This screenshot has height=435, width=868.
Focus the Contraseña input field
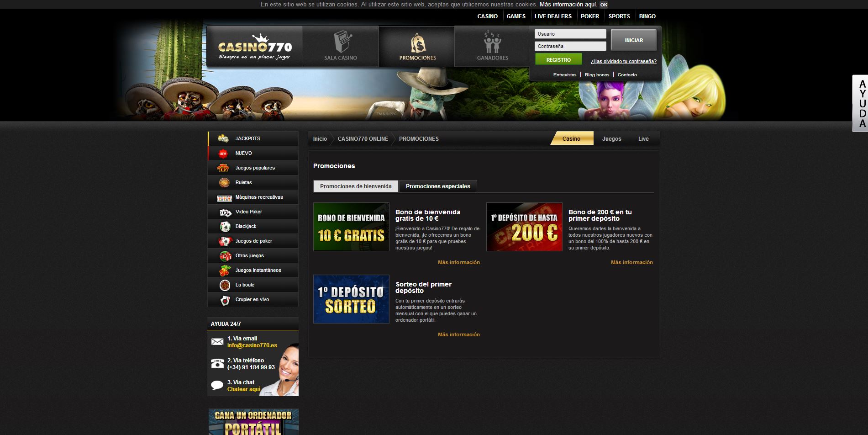[x=570, y=46]
